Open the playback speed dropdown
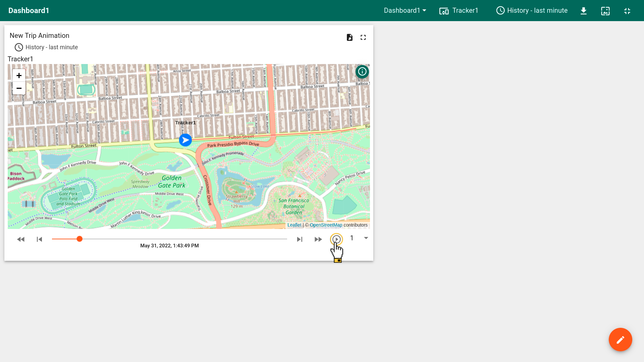This screenshot has height=362, width=644. (366, 238)
